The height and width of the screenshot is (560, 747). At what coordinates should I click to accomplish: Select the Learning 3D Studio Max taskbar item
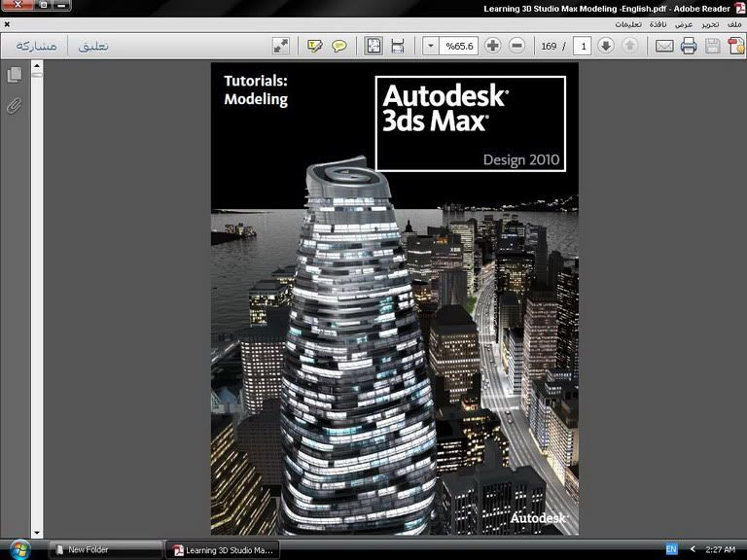coord(222,550)
